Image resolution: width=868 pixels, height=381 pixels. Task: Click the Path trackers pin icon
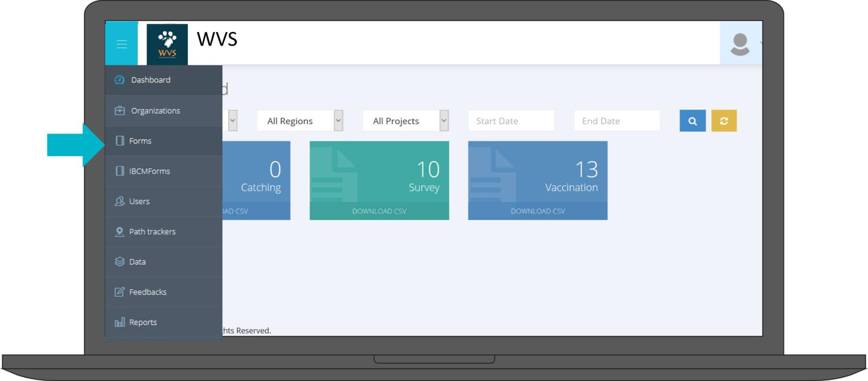(120, 232)
